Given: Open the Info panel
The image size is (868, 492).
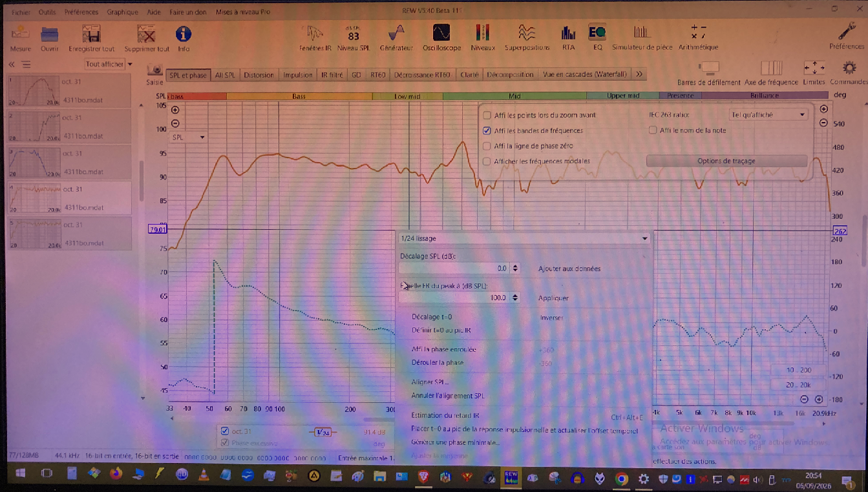Looking at the screenshot, I should [x=184, y=38].
